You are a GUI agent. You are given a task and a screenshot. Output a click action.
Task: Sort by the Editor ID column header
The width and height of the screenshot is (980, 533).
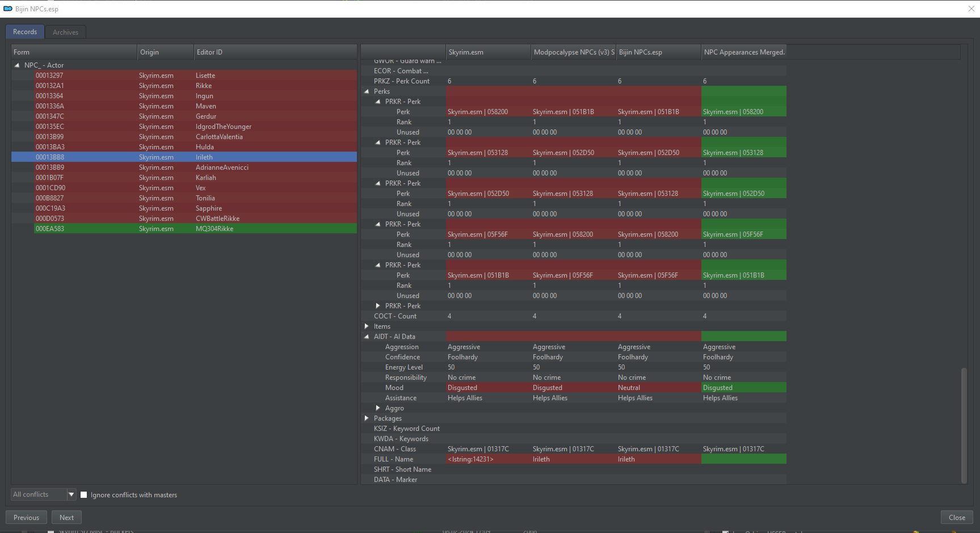(275, 52)
